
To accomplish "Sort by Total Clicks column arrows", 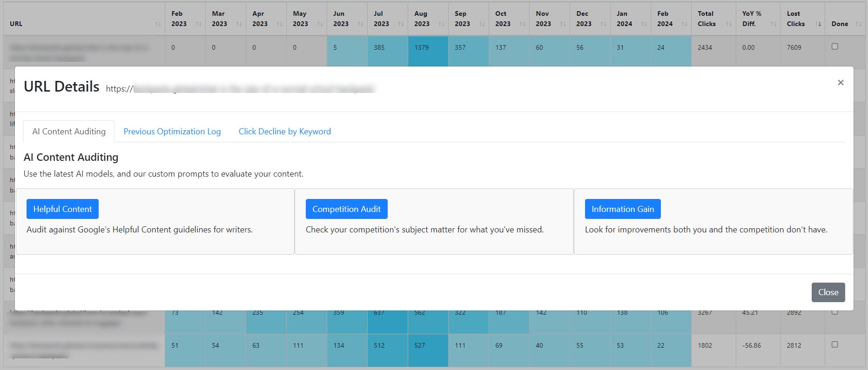I will pyautogui.click(x=729, y=24).
